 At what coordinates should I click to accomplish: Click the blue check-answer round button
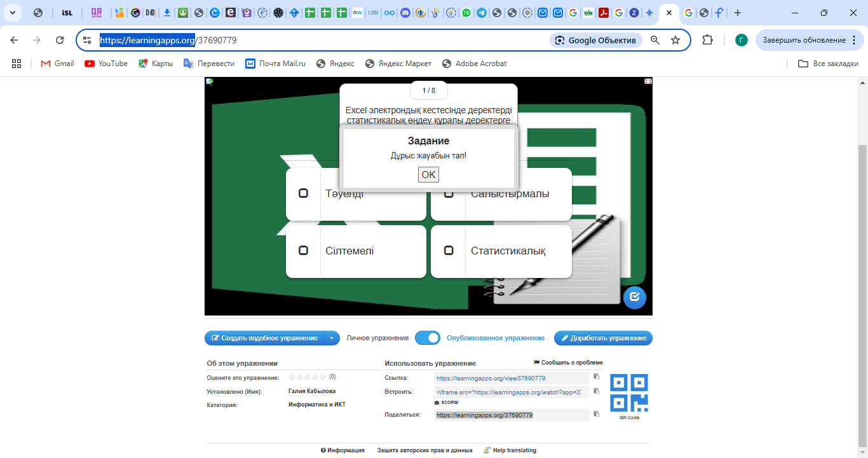pyautogui.click(x=635, y=298)
